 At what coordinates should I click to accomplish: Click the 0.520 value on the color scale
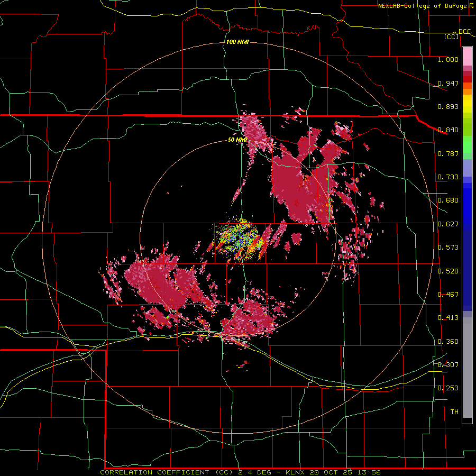pyautogui.click(x=448, y=271)
